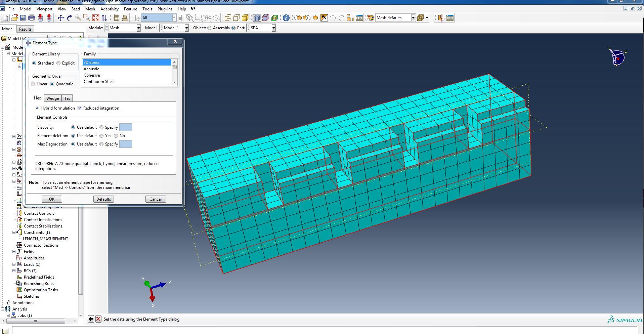The width and height of the screenshot is (644, 334).
Task: Click the Max Degradation Specify value field
Action: pyautogui.click(x=126, y=144)
